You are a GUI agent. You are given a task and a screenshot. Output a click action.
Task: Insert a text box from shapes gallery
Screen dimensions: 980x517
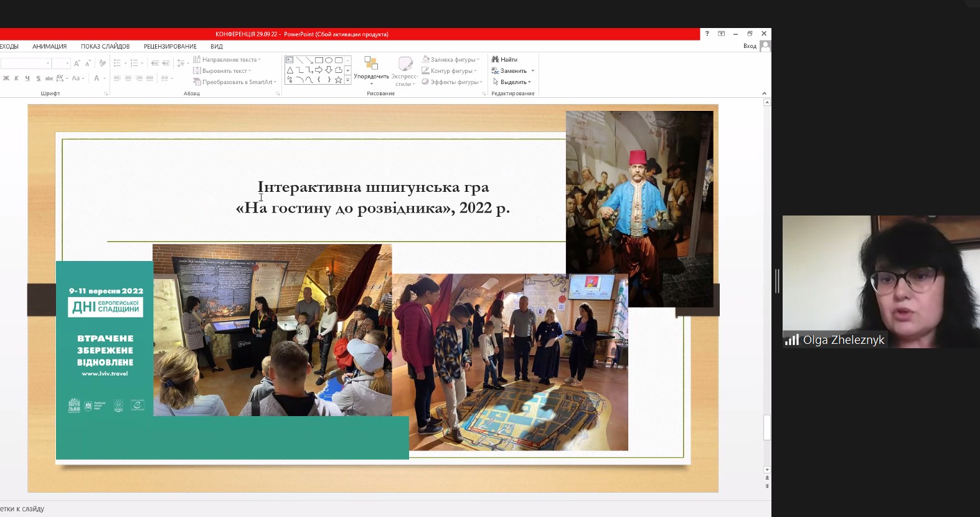[290, 60]
